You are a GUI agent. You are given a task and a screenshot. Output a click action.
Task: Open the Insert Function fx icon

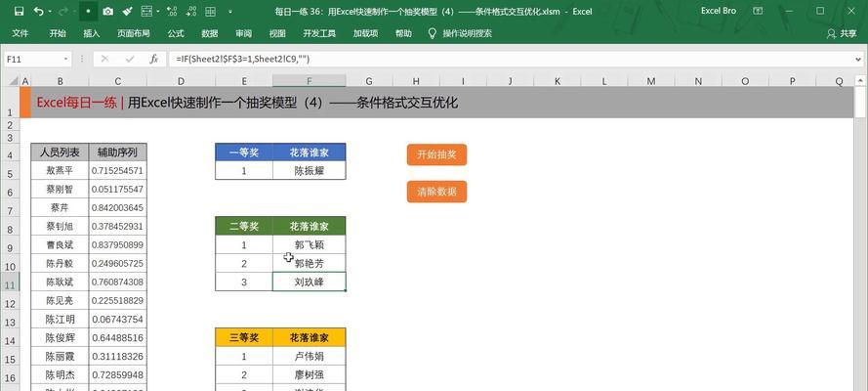pos(154,59)
